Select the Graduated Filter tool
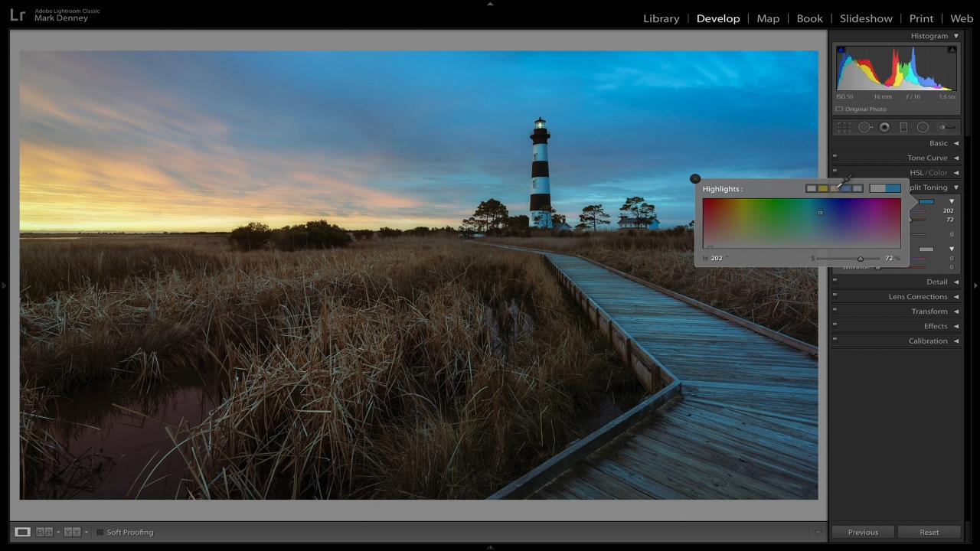The width and height of the screenshot is (980, 551). [x=904, y=127]
